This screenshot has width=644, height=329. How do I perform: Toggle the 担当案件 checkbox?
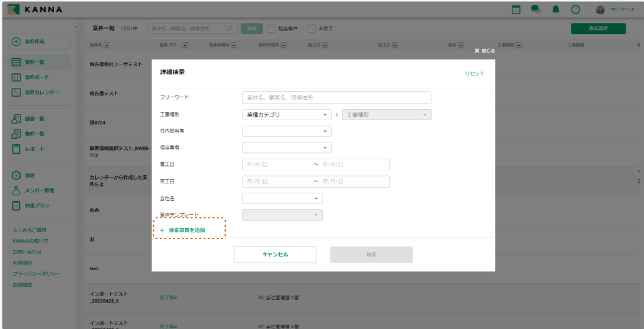(271, 29)
